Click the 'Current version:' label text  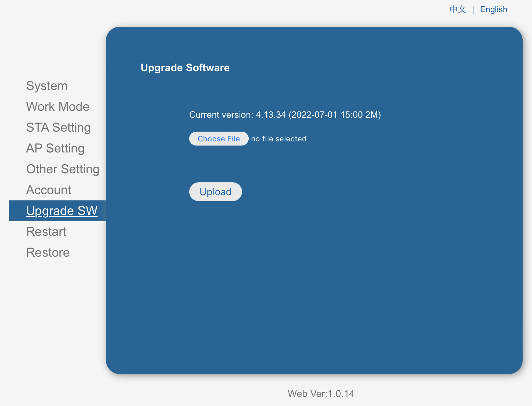(221, 115)
